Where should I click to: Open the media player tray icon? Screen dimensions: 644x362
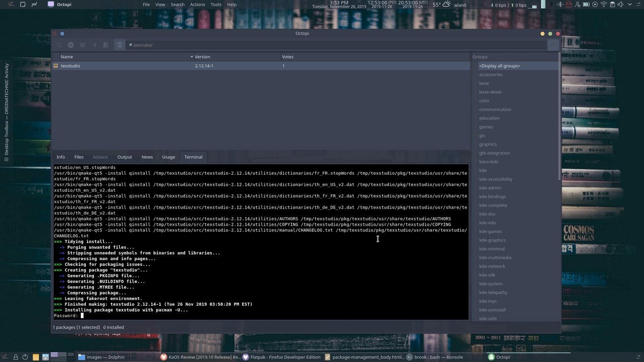point(595,4)
